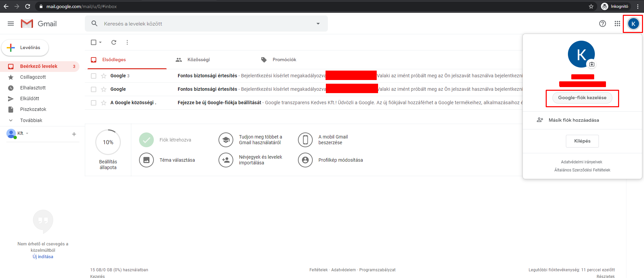The image size is (644, 278).
Task: Star the Google 3 message
Action: 104,76
